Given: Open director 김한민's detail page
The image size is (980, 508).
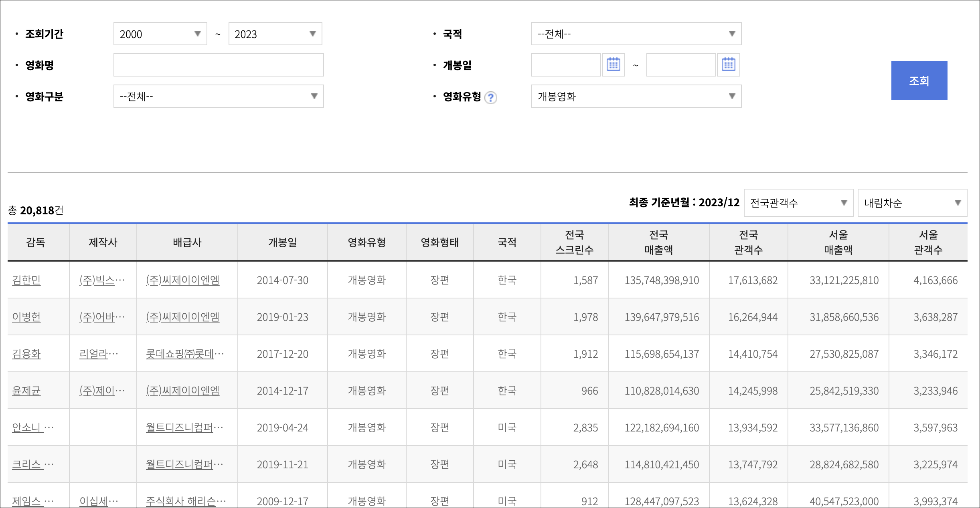Looking at the screenshot, I should (26, 280).
